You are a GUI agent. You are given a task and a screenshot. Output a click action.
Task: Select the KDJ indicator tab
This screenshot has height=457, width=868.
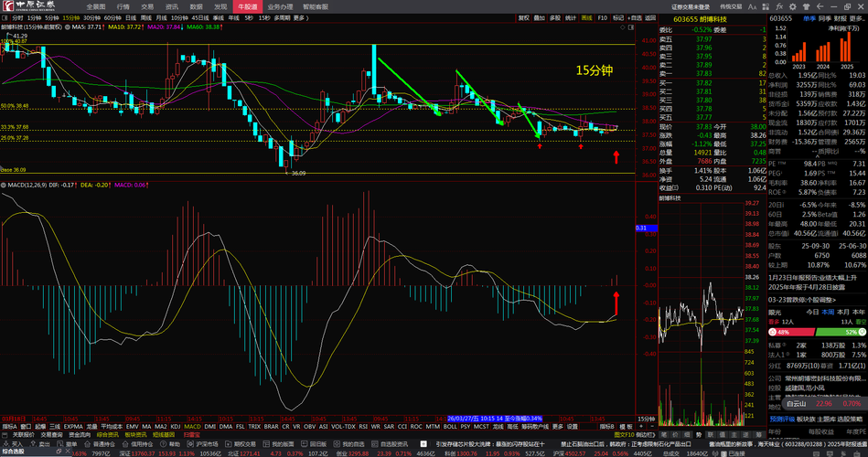point(176,427)
